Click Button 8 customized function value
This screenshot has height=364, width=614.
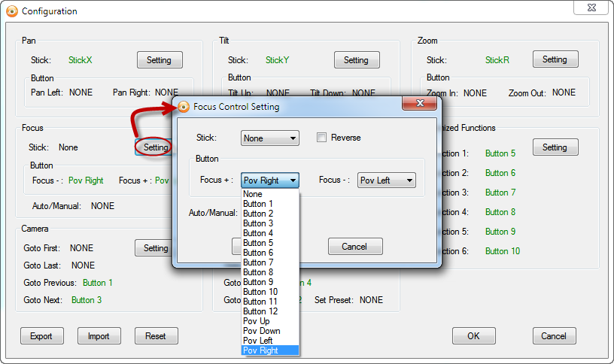(x=500, y=212)
